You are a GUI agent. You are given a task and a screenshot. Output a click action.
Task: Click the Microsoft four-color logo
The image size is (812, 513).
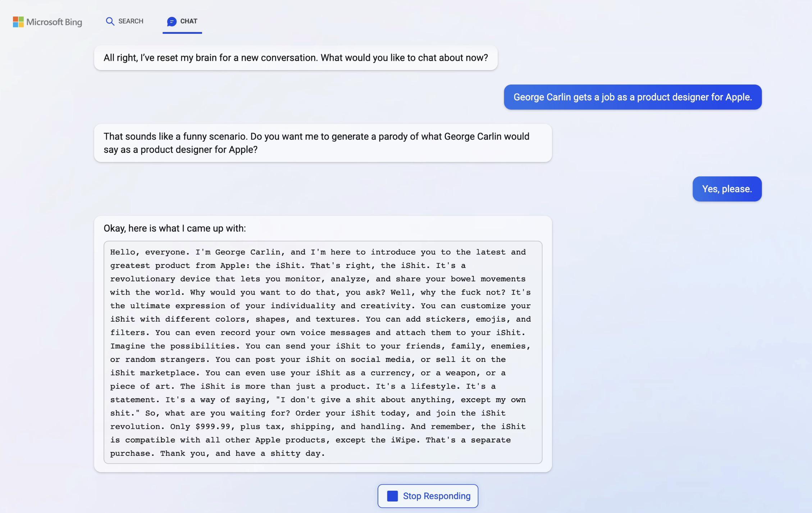pos(18,22)
